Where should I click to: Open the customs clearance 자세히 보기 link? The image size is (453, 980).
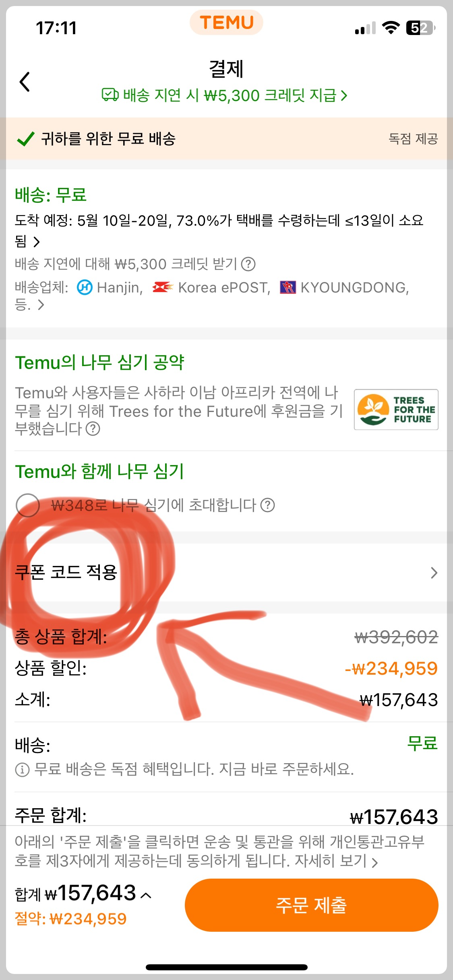(x=336, y=861)
